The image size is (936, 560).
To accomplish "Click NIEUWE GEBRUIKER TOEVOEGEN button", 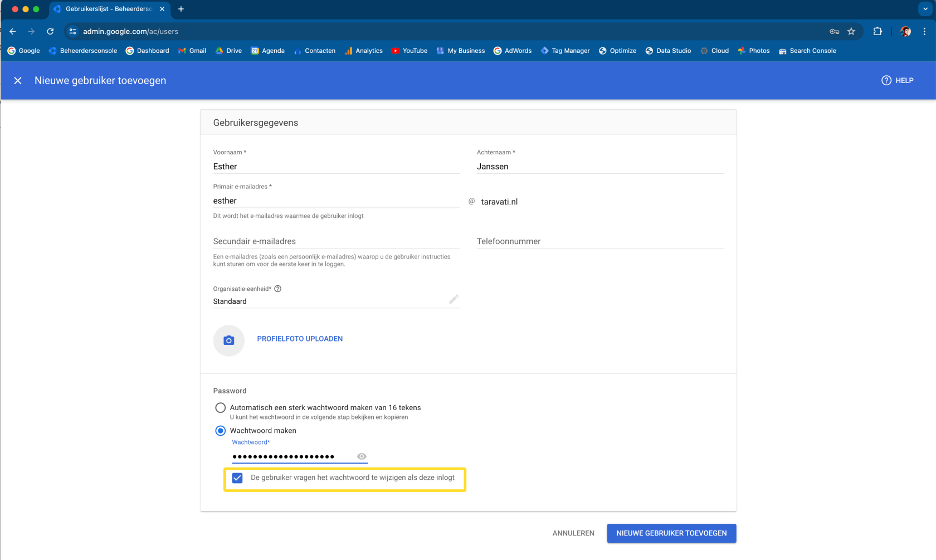I will [671, 533].
